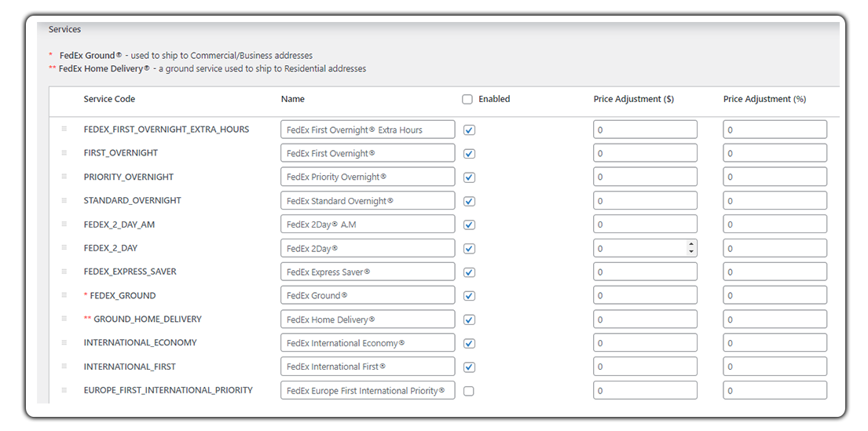The width and height of the screenshot is (868, 431).
Task: Click the Service Code column header
Action: click(x=109, y=99)
